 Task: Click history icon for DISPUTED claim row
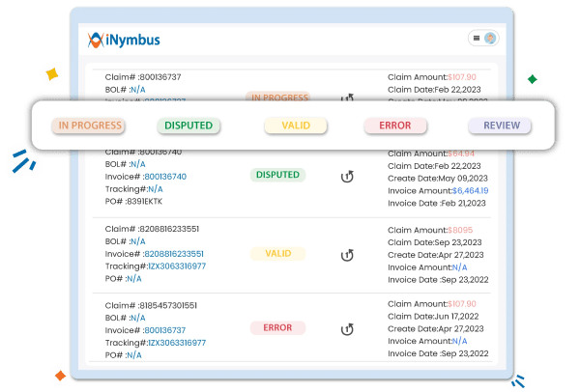[347, 177]
